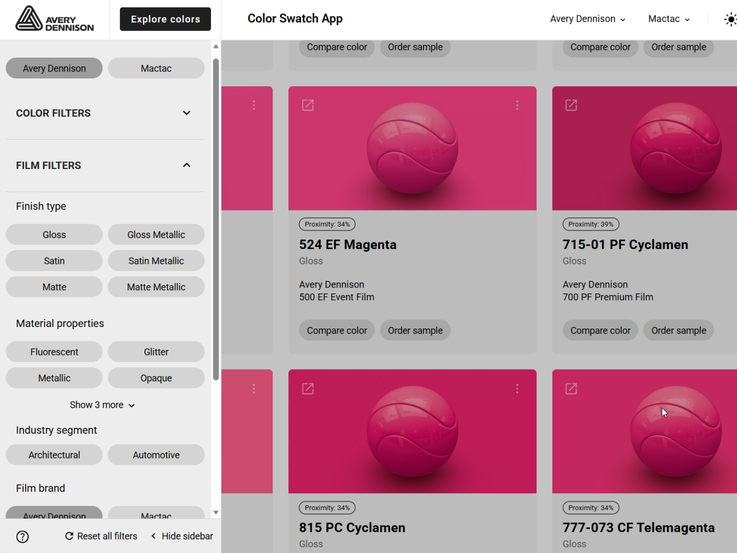The width and height of the screenshot is (737, 553).
Task: Enable the Satin finish filter
Action: pos(54,261)
